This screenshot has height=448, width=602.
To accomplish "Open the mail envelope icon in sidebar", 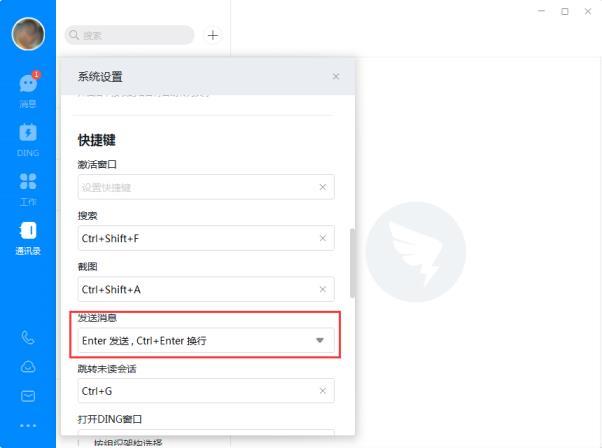I will point(28,396).
